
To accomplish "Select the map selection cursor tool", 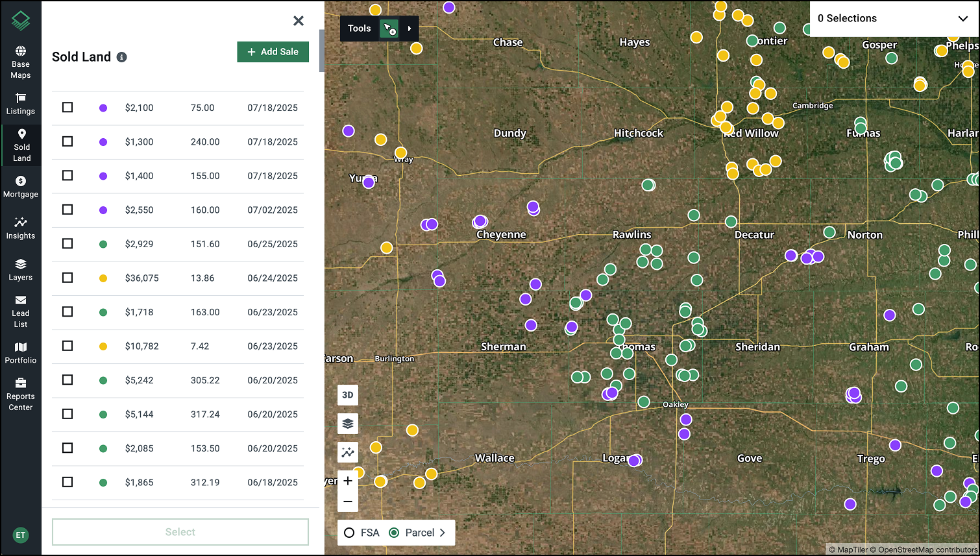I will pyautogui.click(x=389, y=29).
